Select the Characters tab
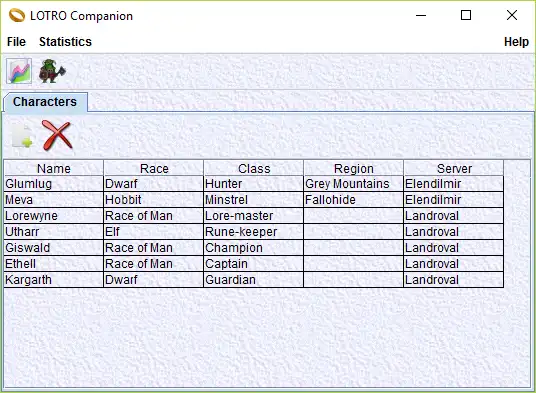 pos(45,102)
